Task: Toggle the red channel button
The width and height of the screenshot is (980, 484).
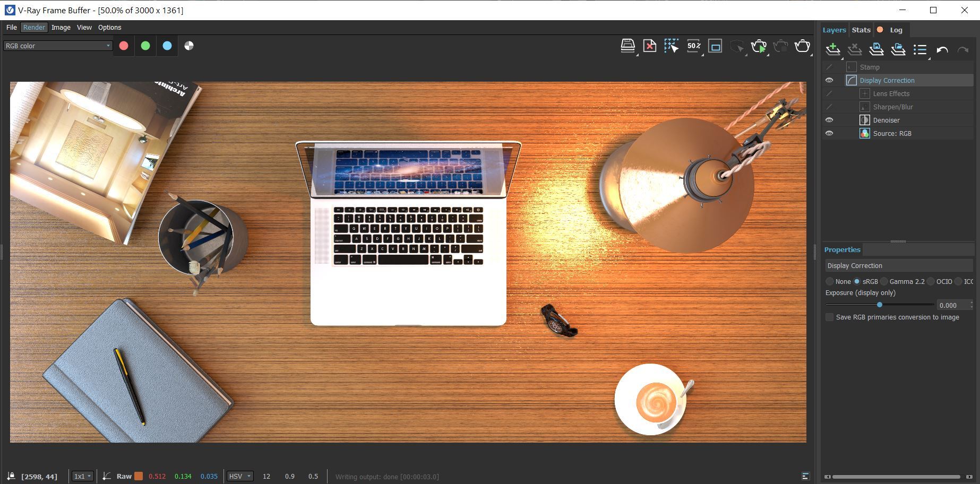Action: click(124, 46)
